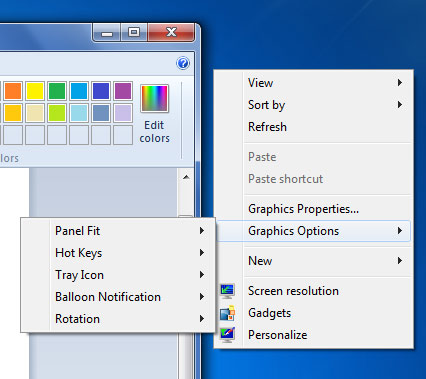
Task: Pick the gold color swatch
Action: tap(13, 113)
